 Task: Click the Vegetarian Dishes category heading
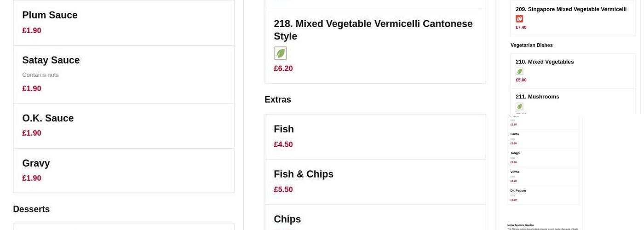pos(531,45)
